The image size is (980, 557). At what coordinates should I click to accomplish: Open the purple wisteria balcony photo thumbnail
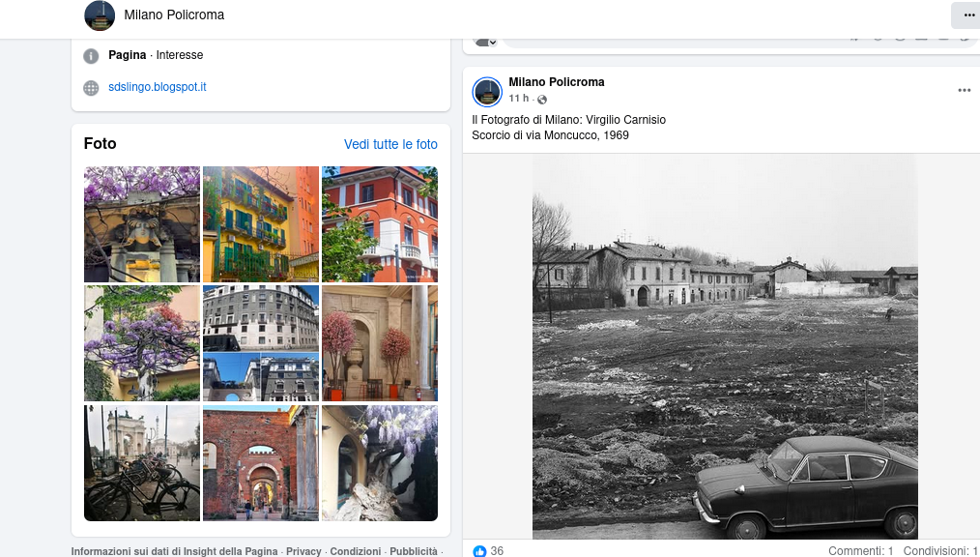coord(142,224)
